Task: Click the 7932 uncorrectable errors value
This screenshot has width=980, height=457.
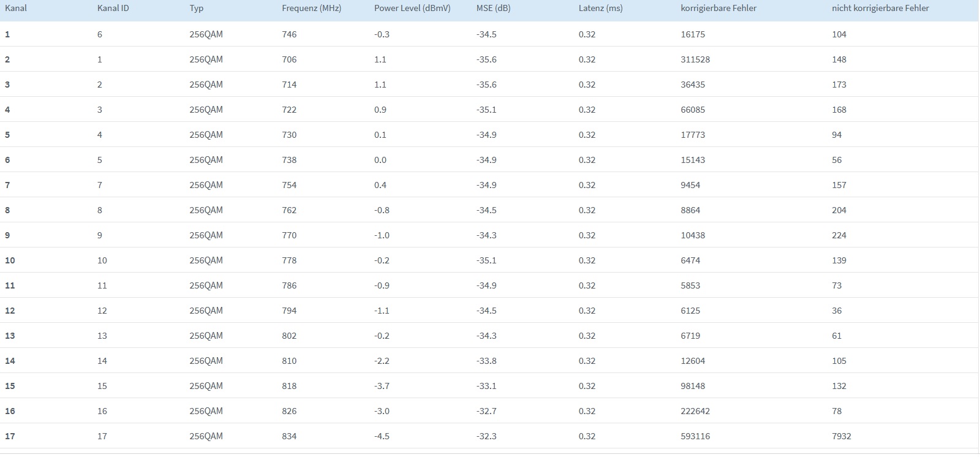Action: pos(842,436)
